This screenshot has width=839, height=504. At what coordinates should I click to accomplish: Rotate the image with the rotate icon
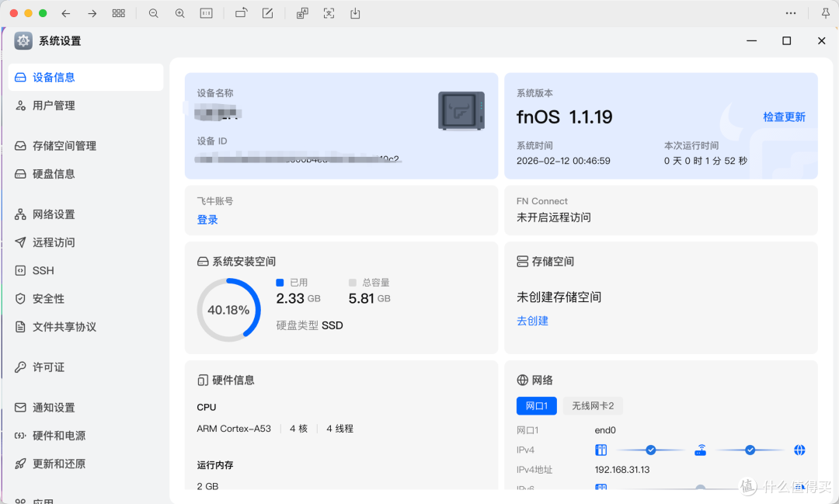tap(242, 13)
